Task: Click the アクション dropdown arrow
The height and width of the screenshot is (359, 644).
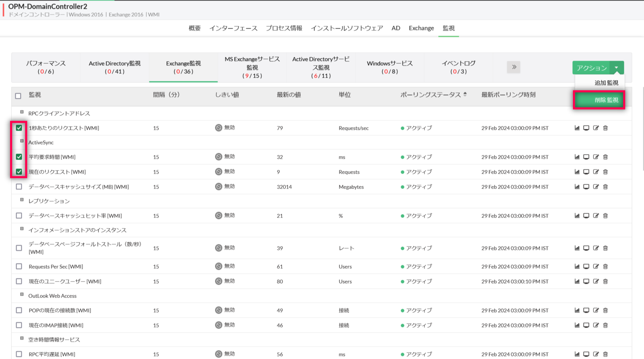Action: point(616,68)
